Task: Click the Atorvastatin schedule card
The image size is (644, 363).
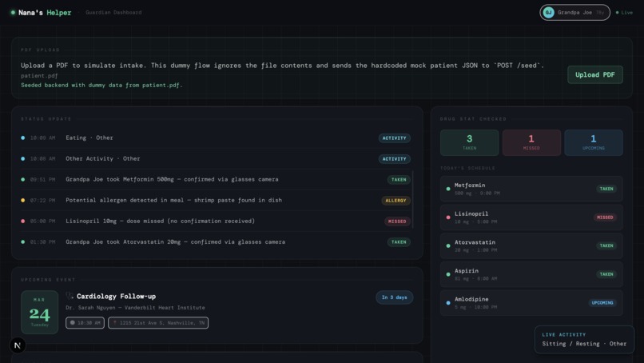Action: (531, 245)
